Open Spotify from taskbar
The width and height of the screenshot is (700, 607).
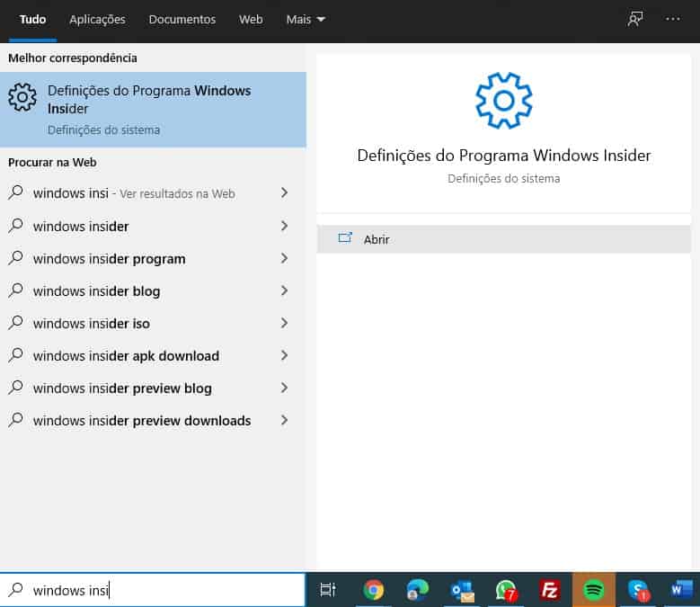[x=593, y=590]
